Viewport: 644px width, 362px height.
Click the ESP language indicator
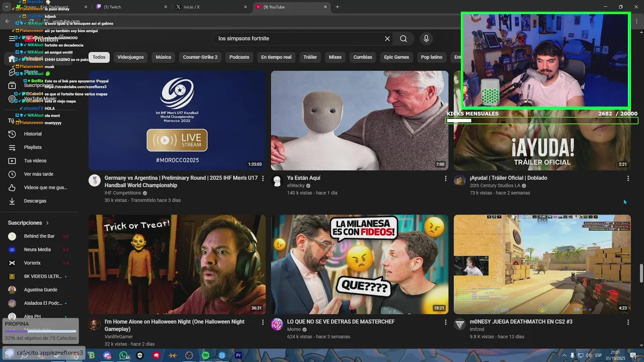pyautogui.click(x=598, y=355)
